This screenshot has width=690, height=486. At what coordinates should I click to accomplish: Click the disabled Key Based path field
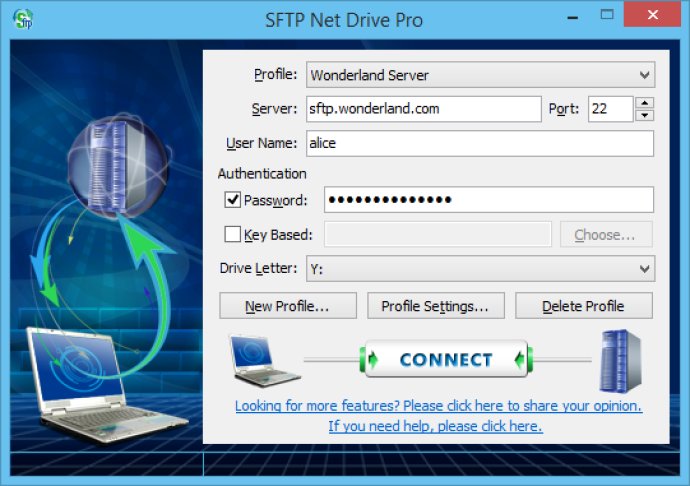click(438, 234)
